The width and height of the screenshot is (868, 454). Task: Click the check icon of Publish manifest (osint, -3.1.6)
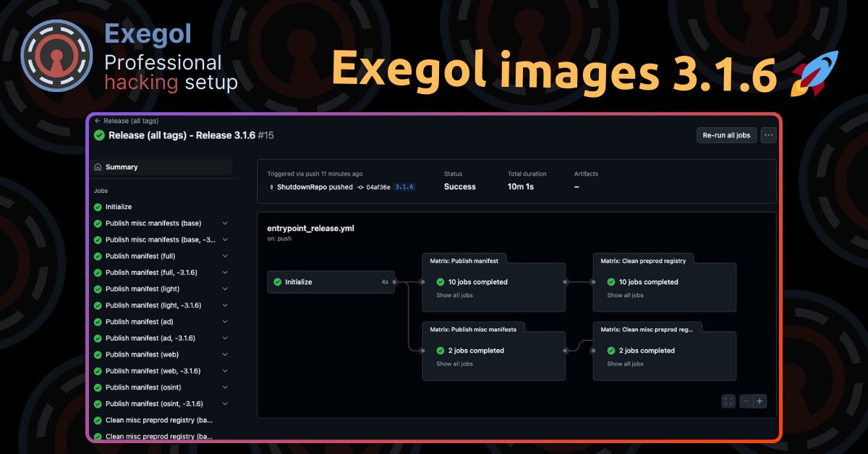click(x=98, y=403)
